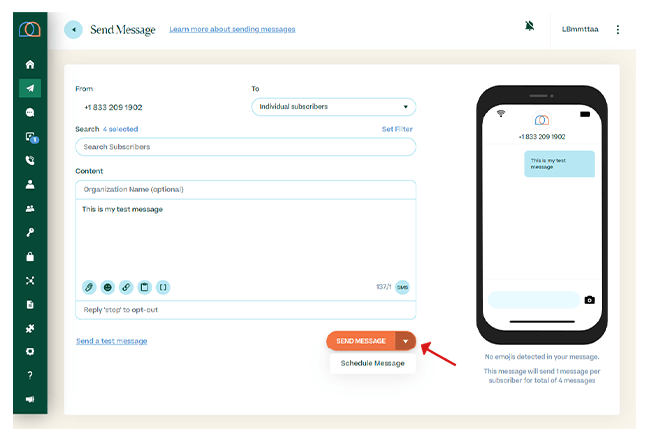
Task: Open the emoji picker in message toolbar
Action: [x=107, y=287]
